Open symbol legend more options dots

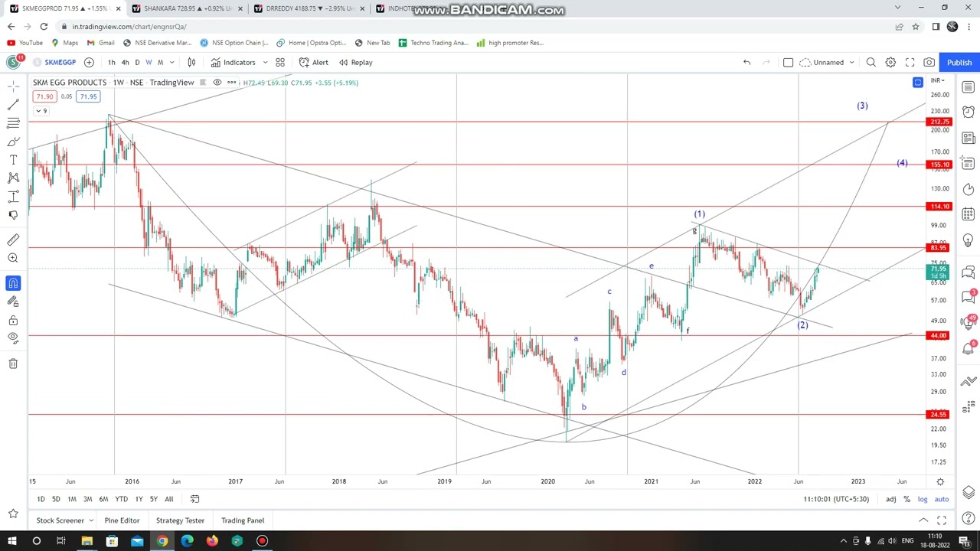[231, 83]
